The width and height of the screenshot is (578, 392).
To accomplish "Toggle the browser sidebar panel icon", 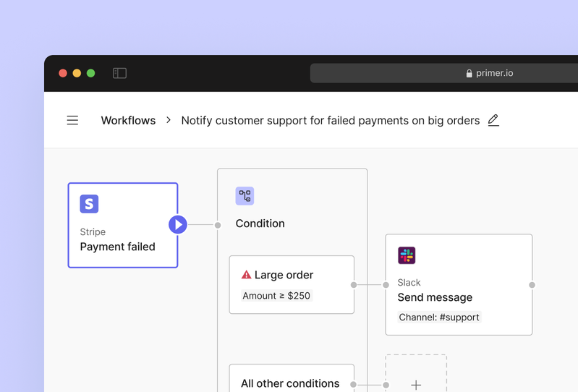I will (x=119, y=73).
